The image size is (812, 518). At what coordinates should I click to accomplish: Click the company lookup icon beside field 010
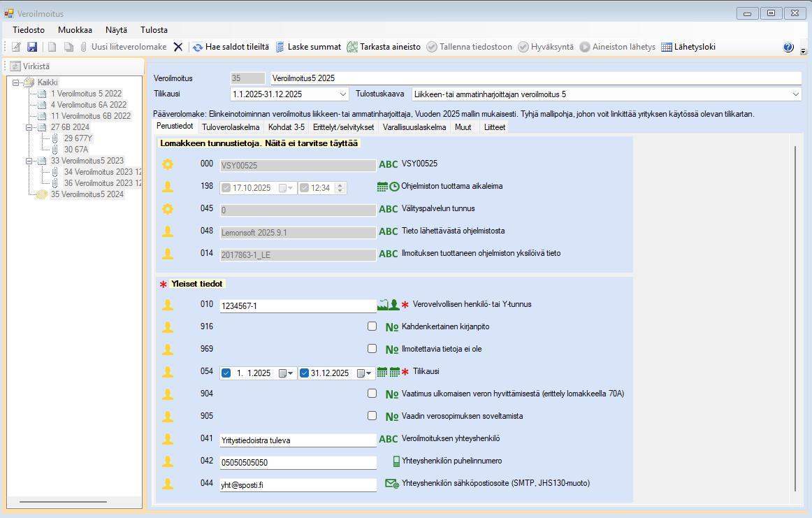tap(383, 305)
